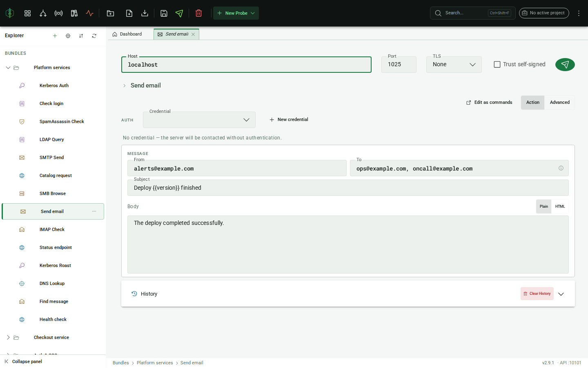Enable Trust self-signed checkbox
Image resolution: width=588 pixels, height=368 pixels.
(x=497, y=64)
